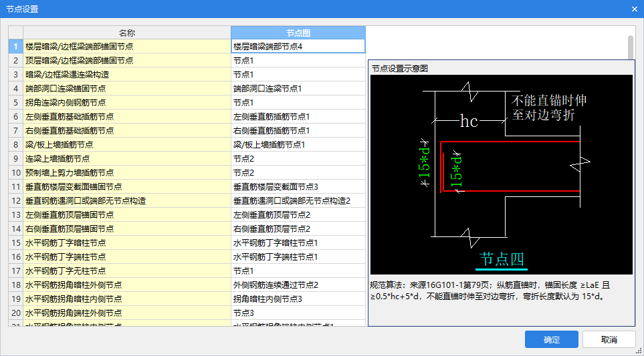Click cell 垂直筋楼层变截面节点3
The width and height of the screenshot is (644, 356).
coord(298,187)
